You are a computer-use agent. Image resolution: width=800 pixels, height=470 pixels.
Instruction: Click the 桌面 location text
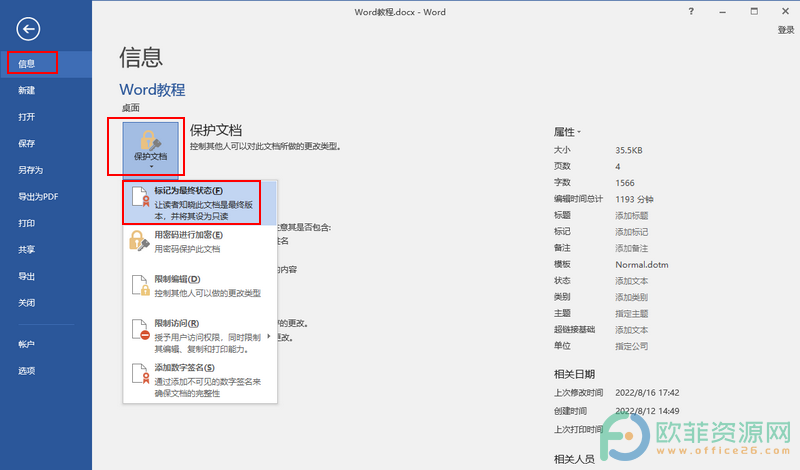pyautogui.click(x=131, y=108)
